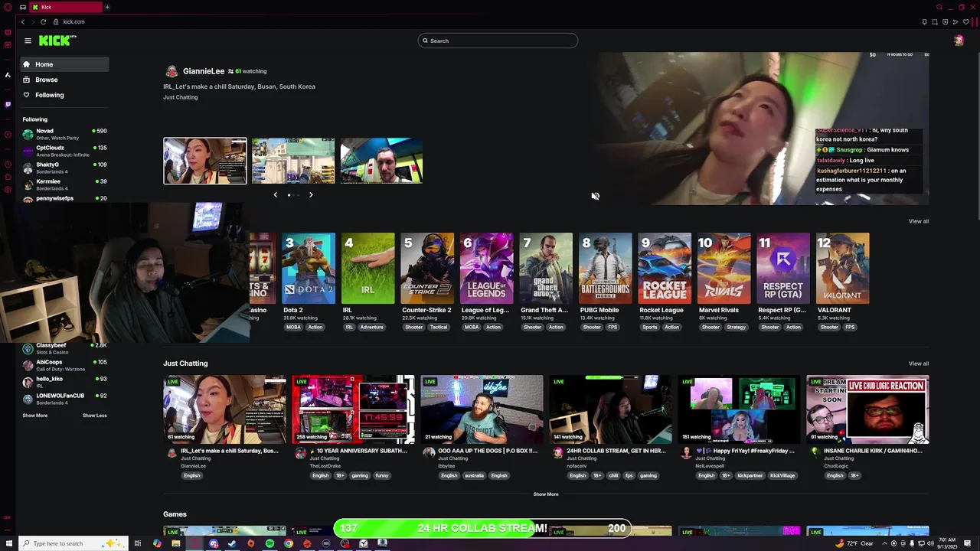Viewport: 980px width, 551px height.
Task: Open user profile avatar menu
Action: tap(959, 41)
